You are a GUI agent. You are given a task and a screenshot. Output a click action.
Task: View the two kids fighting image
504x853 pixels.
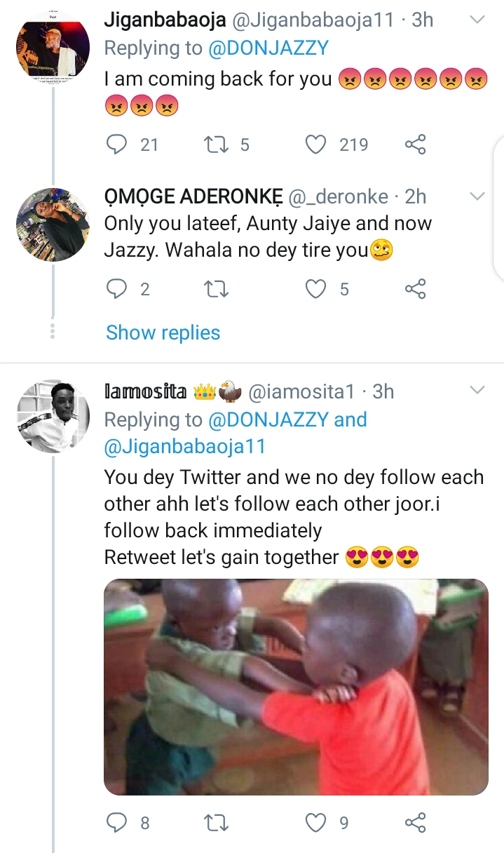pyautogui.click(x=296, y=687)
